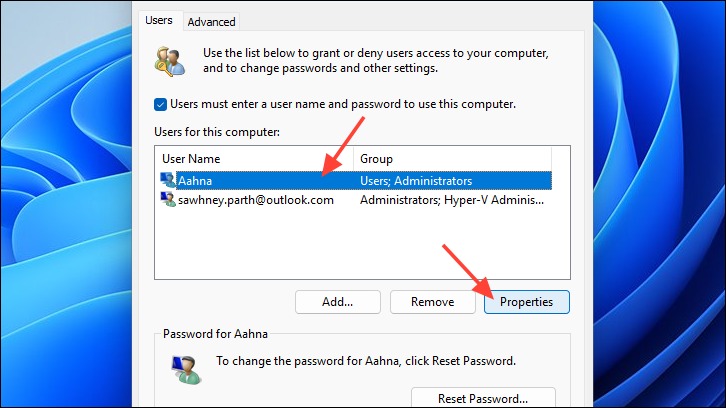This screenshot has height=408, width=726.
Task: Click the Remove button
Action: pyautogui.click(x=432, y=302)
